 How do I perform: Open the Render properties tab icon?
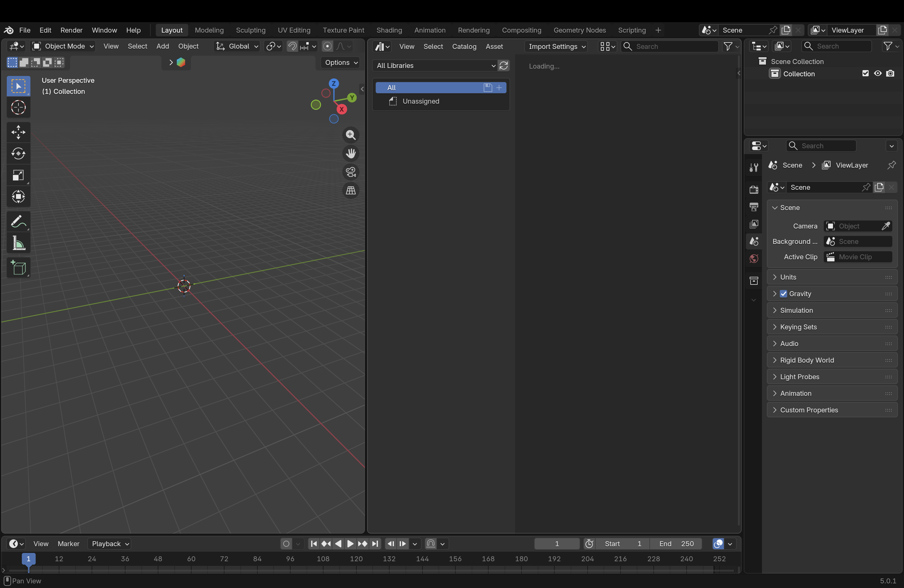(x=754, y=189)
